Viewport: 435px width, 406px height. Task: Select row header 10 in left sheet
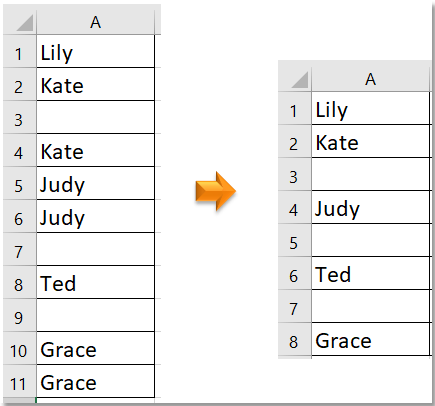(20, 348)
